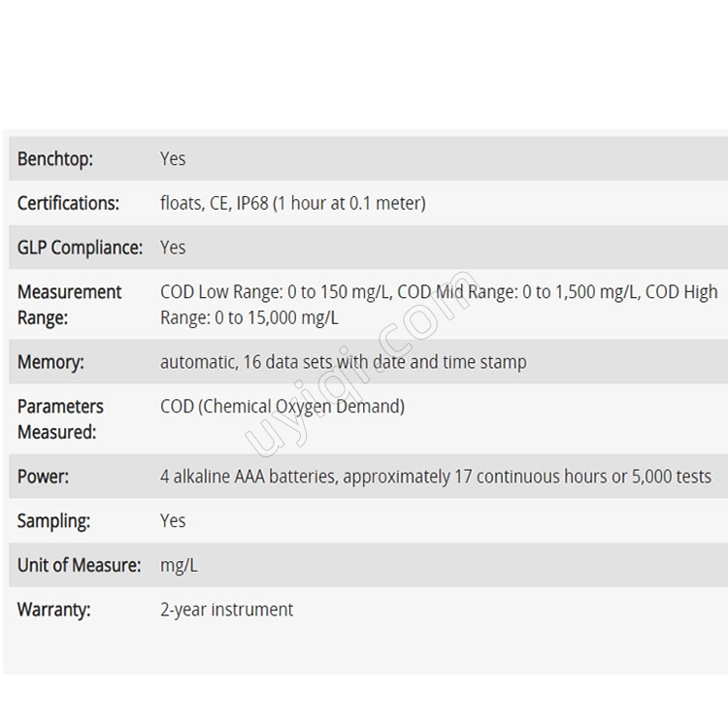The height and width of the screenshot is (728, 728).
Task: Select the GLP Compliance Yes value
Action: point(173,248)
